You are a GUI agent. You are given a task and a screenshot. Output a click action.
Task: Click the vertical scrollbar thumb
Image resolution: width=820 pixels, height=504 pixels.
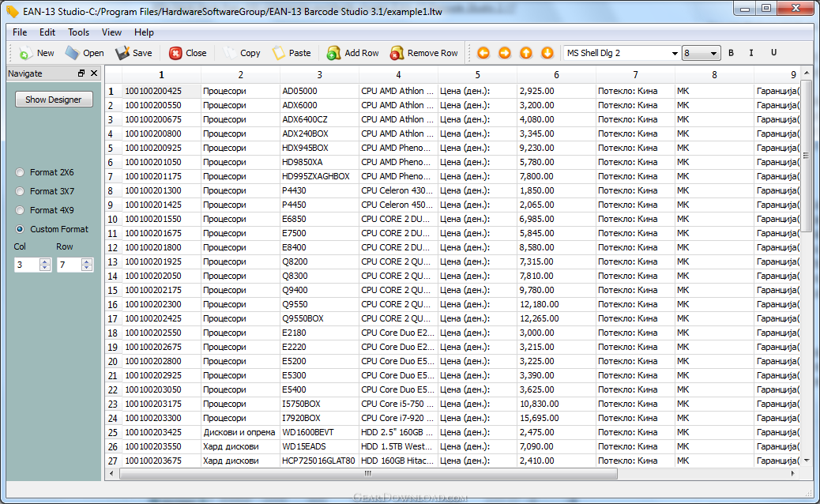(807, 156)
